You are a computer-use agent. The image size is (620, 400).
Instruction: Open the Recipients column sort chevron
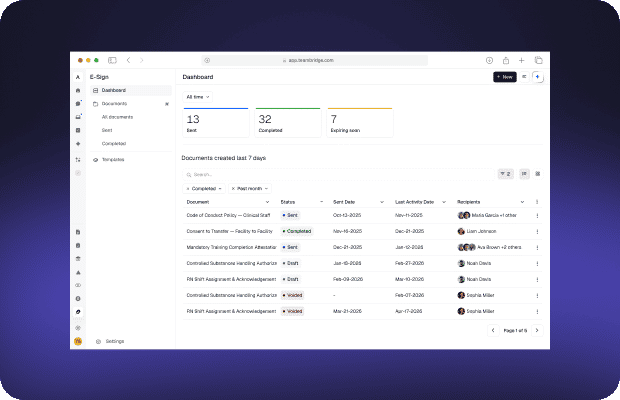tap(522, 202)
